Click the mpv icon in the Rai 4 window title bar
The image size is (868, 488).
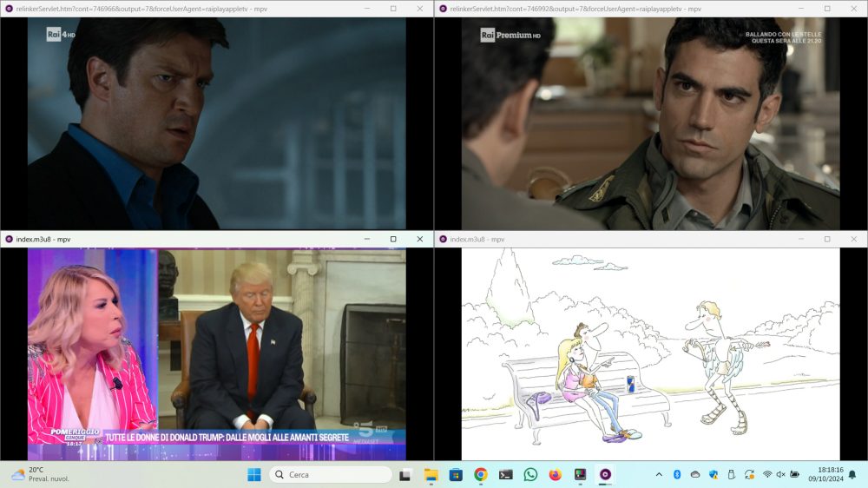coord(9,9)
